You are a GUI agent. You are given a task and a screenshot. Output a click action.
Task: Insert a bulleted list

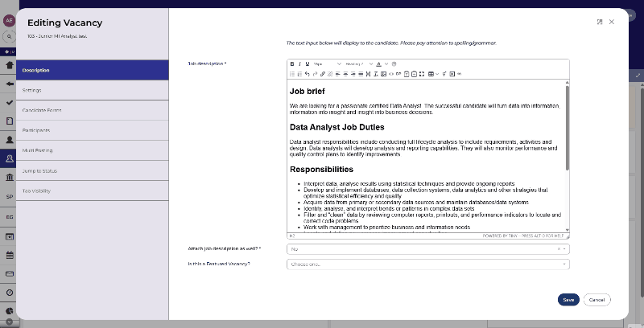(292, 74)
